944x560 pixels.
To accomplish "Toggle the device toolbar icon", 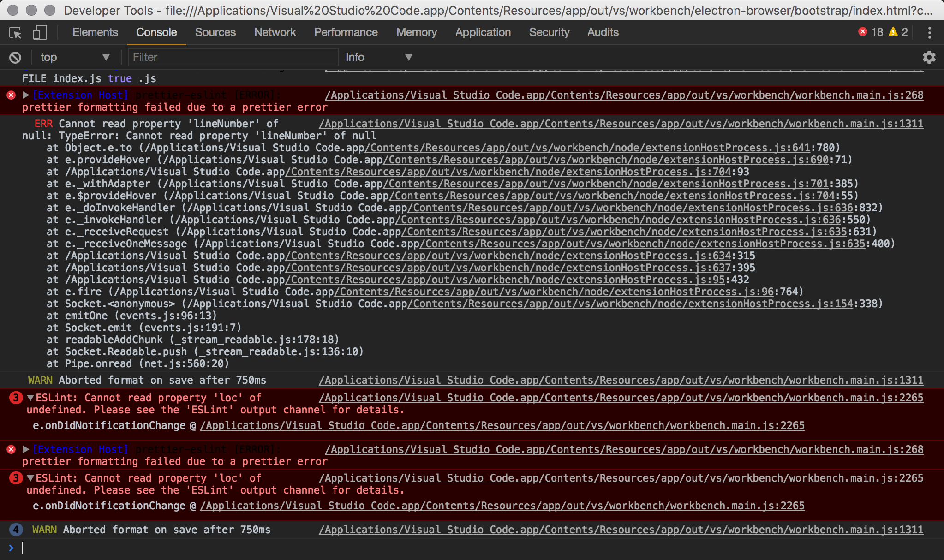I will (x=40, y=32).
